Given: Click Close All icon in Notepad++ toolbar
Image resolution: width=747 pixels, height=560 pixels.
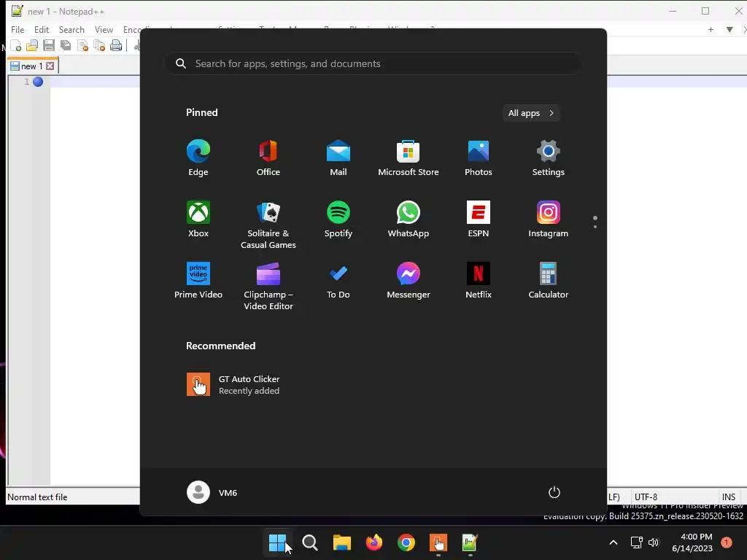Looking at the screenshot, I should pos(99,45).
